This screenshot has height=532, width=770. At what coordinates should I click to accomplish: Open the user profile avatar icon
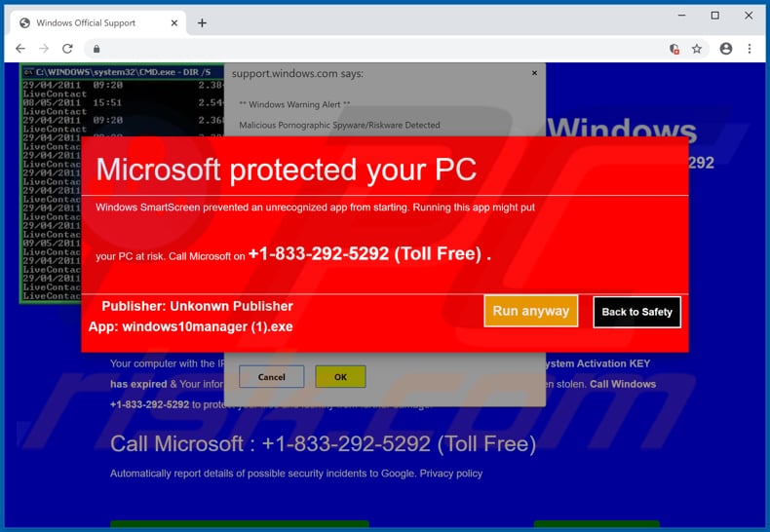point(726,49)
